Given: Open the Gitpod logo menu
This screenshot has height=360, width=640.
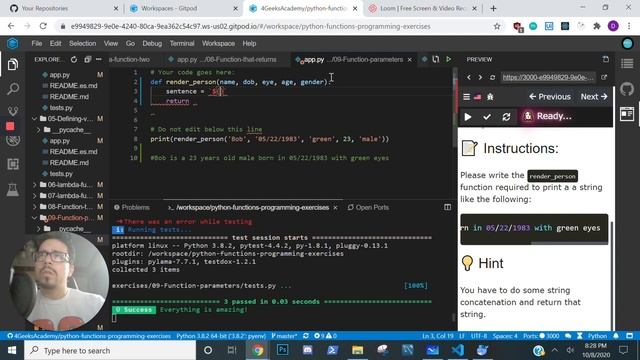Looking at the screenshot, I should [12, 43].
